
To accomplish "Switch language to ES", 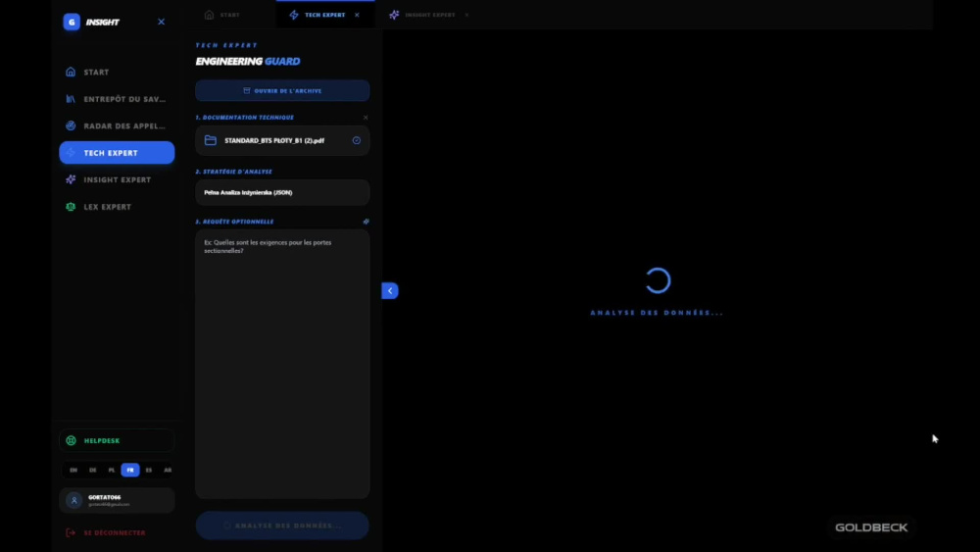I will (149, 470).
